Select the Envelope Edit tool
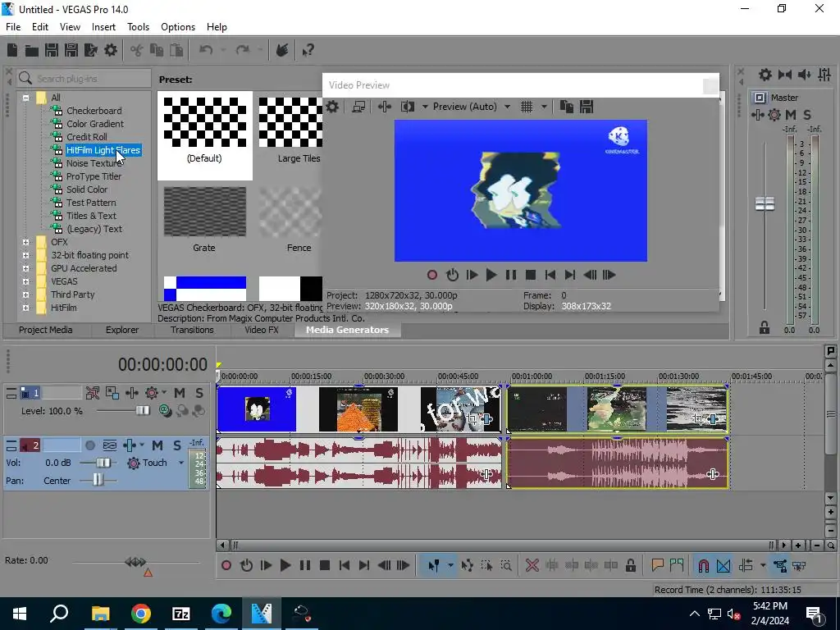This screenshot has height=630, width=840. pyautogui.click(x=467, y=566)
